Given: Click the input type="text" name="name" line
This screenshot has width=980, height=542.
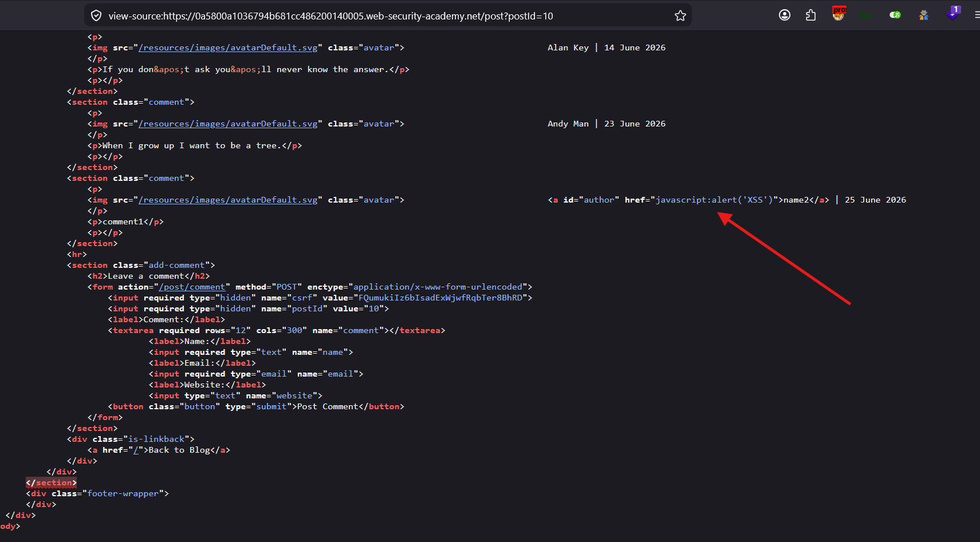Looking at the screenshot, I should click(251, 352).
